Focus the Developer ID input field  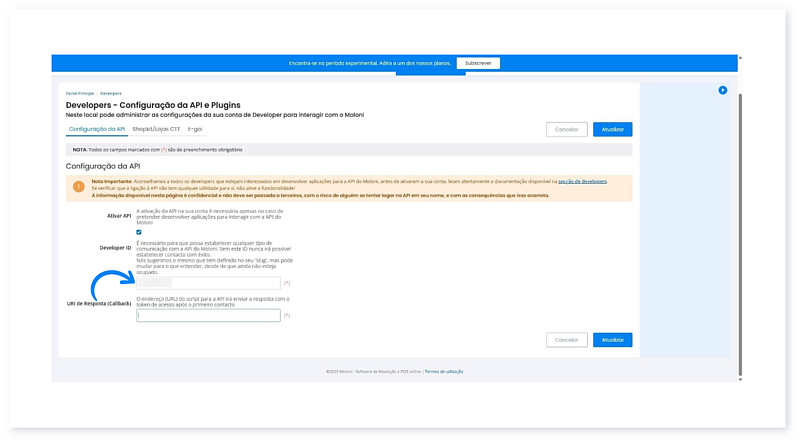208,284
